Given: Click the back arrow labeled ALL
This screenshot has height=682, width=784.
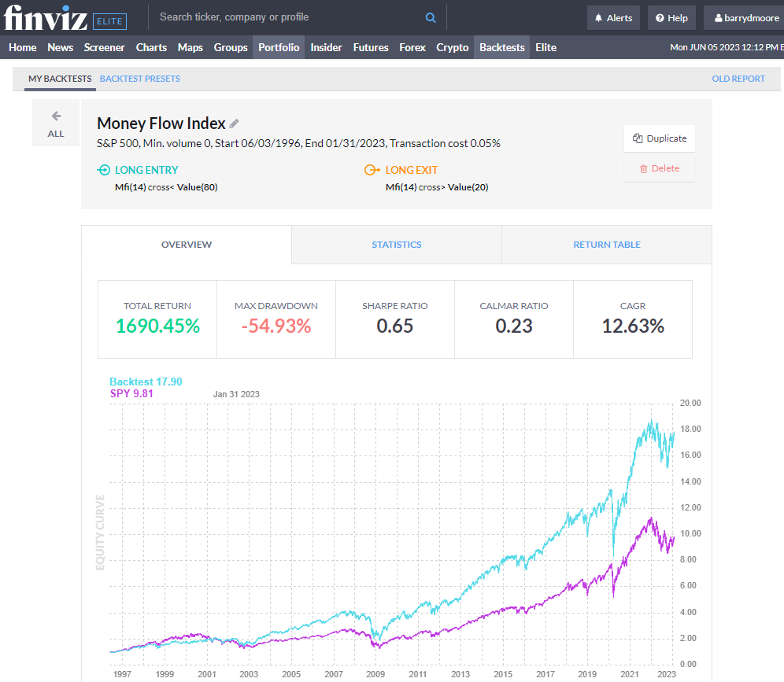Looking at the screenshot, I should [x=56, y=124].
